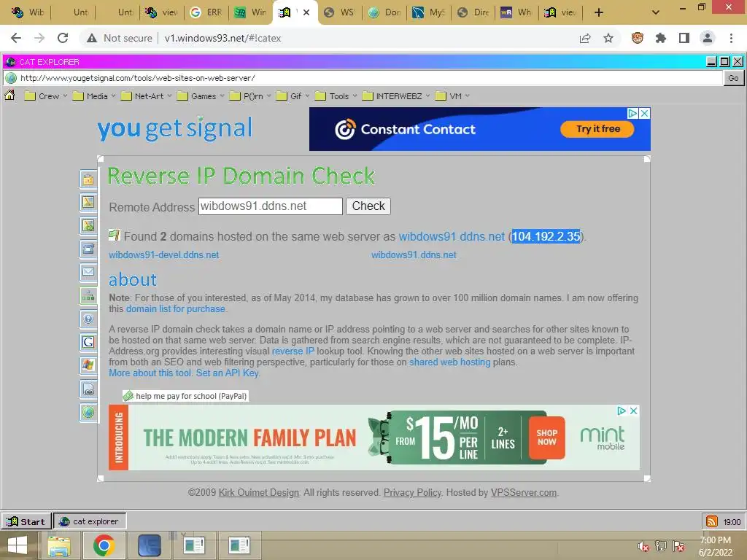Go back with the Chrome back arrow
Viewport: 747px width, 560px height.
16,38
